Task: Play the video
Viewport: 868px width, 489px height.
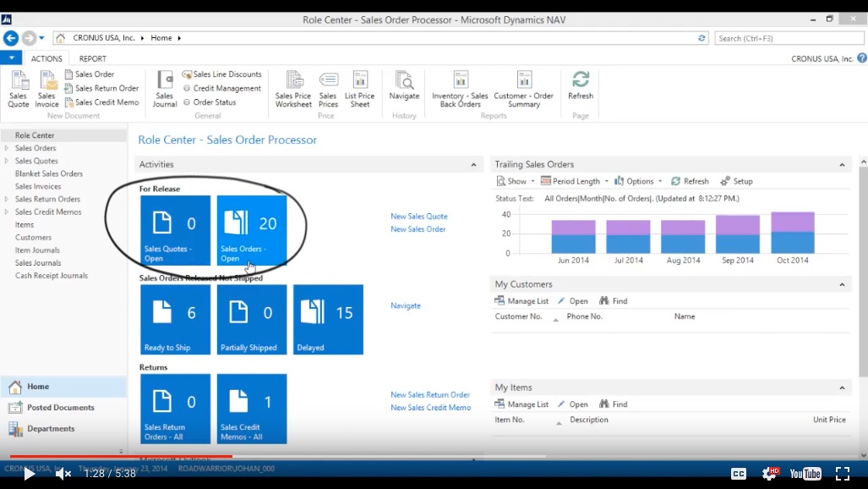Action: [29, 474]
